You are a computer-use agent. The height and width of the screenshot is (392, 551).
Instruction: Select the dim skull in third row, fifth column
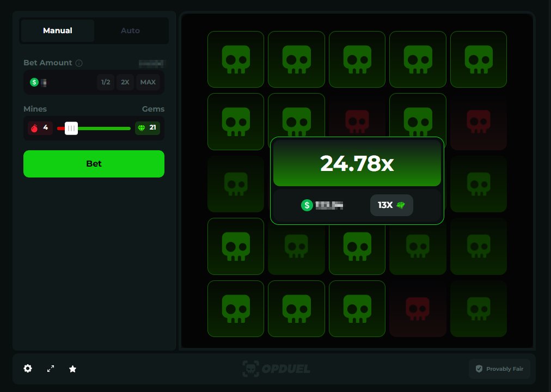pyautogui.click(x=479, y=184)
